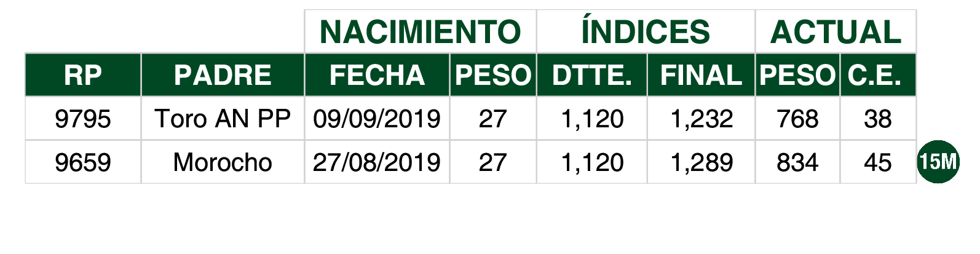Select the PADRE column header
This screenshot has height=254, width=980.
point(223,75)
